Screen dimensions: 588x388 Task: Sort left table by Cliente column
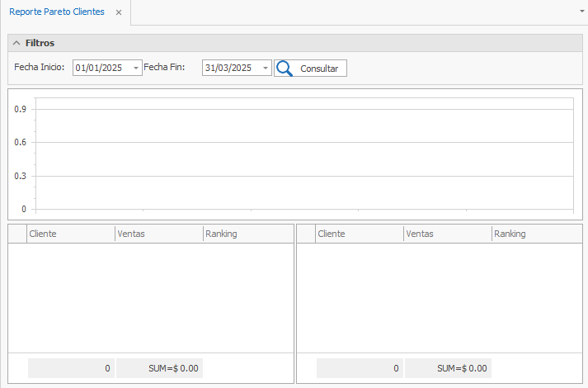click(x=70, y=234)
